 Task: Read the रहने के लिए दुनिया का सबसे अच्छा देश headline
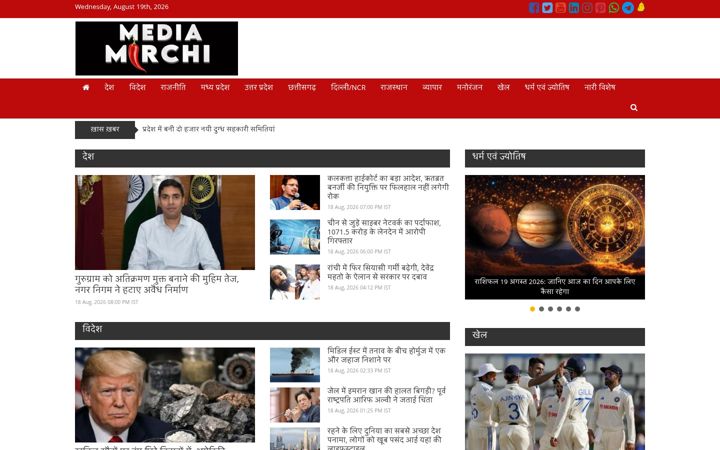(384, 439)
